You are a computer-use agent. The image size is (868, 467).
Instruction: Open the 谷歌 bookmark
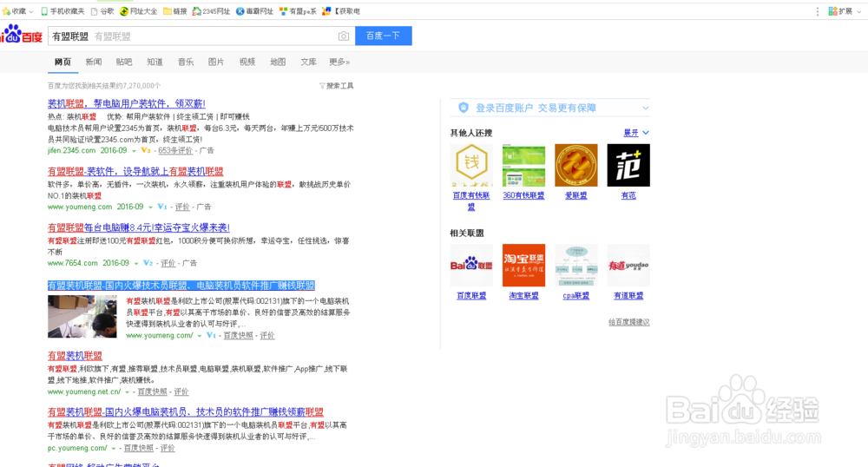pos(102,11)
